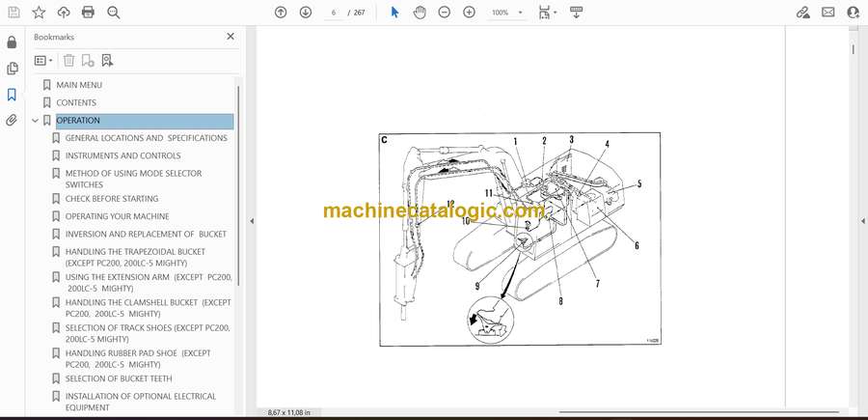
Task: Open the lock protection panel
Action: click(x=12, y=42)
